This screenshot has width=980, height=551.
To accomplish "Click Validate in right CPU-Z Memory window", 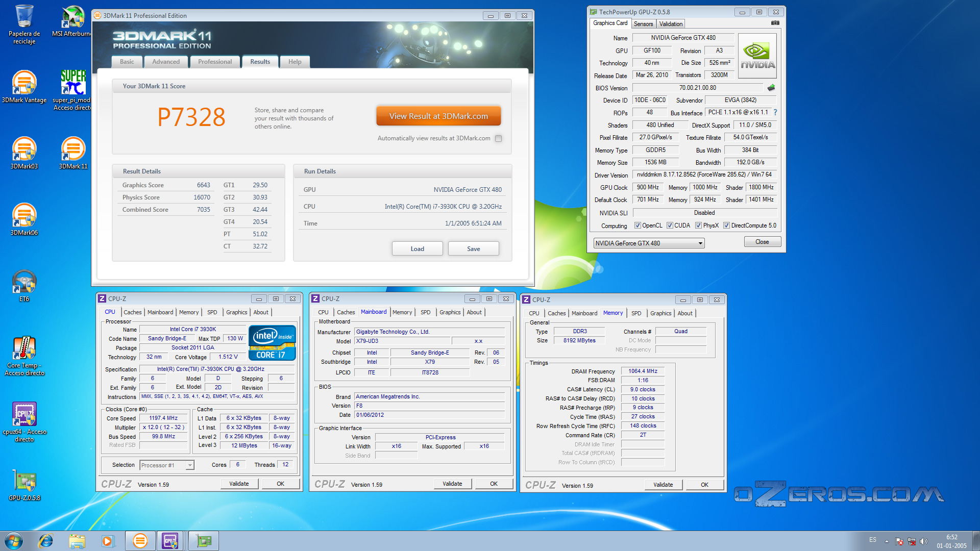I will (663, 485).
